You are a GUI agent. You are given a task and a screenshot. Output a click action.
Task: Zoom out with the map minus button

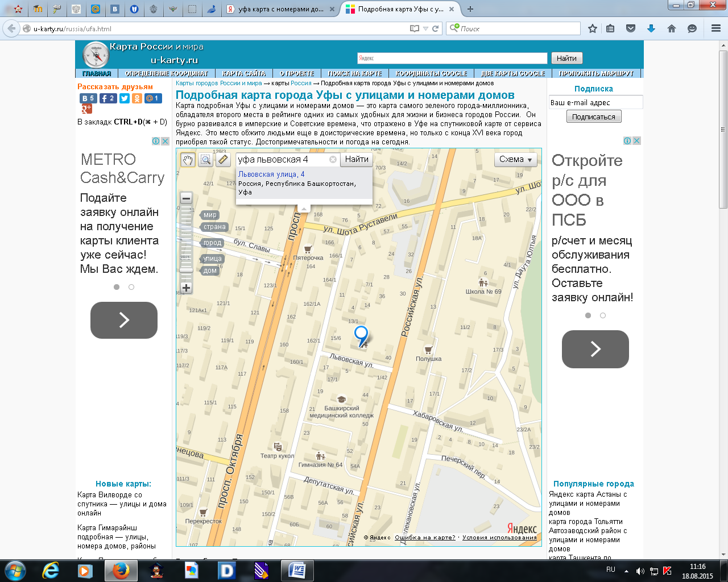pyautogui.click(x=186, y=198)
